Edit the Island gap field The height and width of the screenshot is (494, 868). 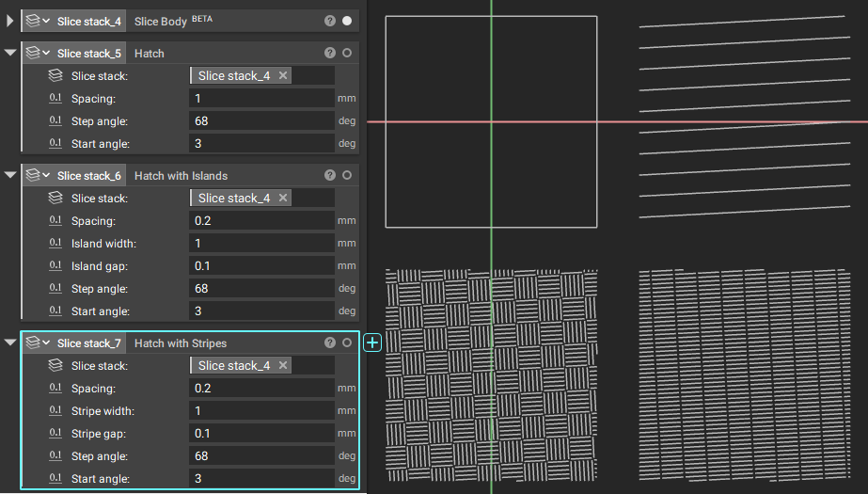[x=261, y=266]
